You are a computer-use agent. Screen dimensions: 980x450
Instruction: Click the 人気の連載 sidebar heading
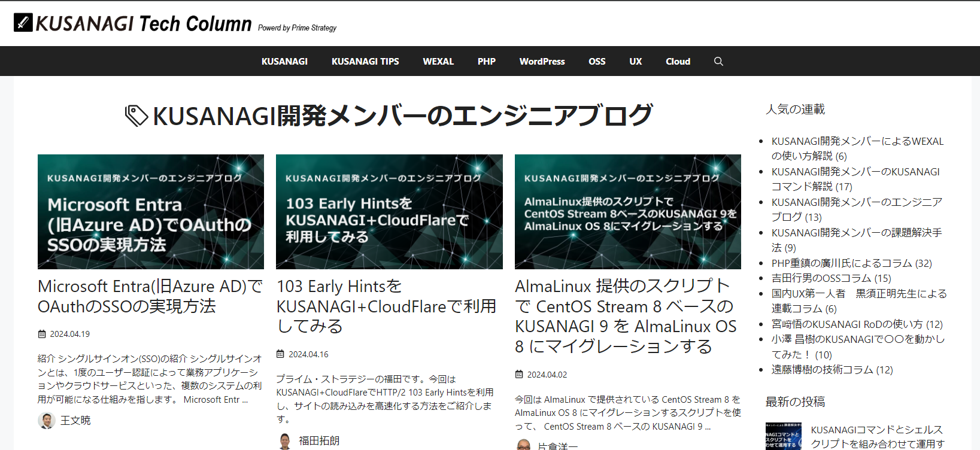click(795, 110)
